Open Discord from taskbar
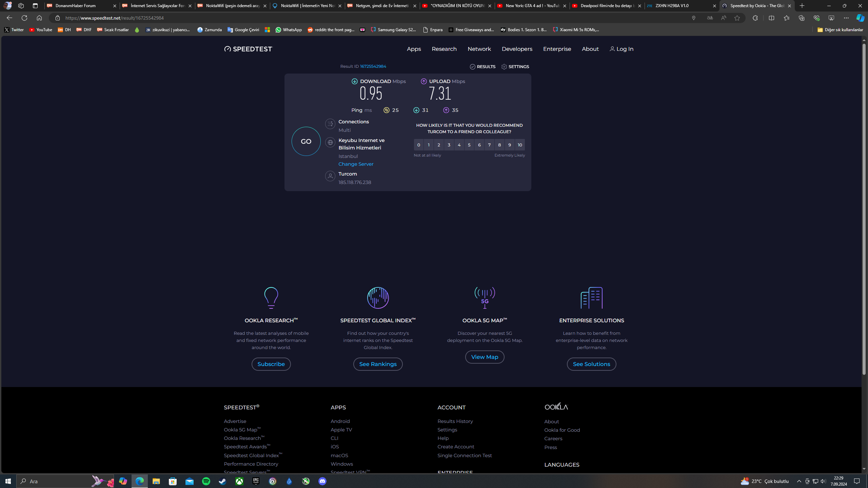Screen dimensions: 868x488 click(322, 481)
